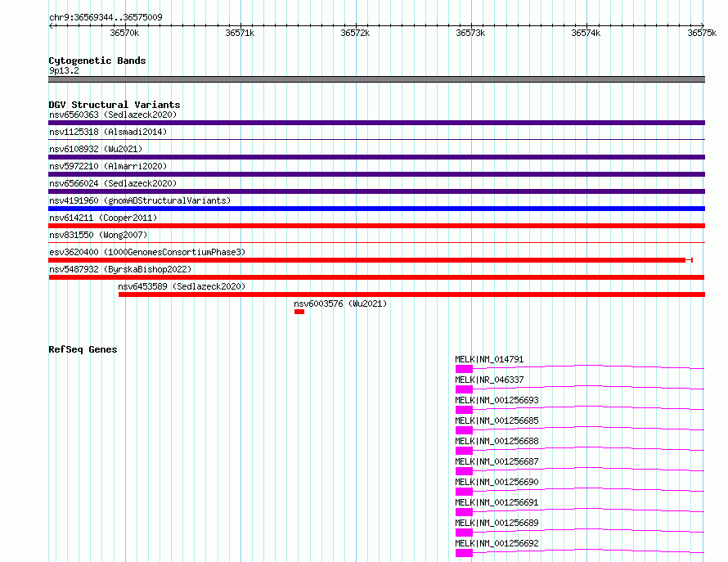The width and height of the screenshot is (728, 562).
Task: Click the MELK|NM_001256693 exon block
Action: [464, 410]
